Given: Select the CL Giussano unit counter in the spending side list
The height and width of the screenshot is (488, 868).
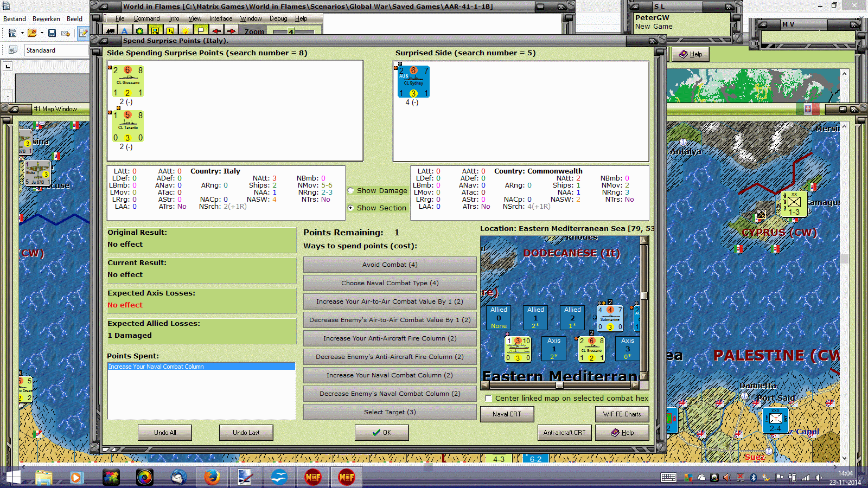Looking at the screenshot, I should pyautogui.click(x=128, y=81).
